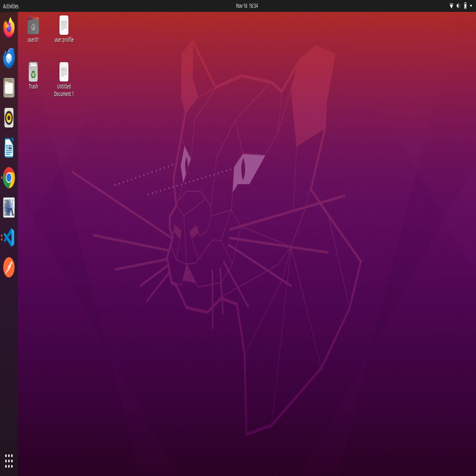Image resolution: width=476 pixels, height=476 pixels.
Task: Open the Activities overview
Action: [10, 6]
